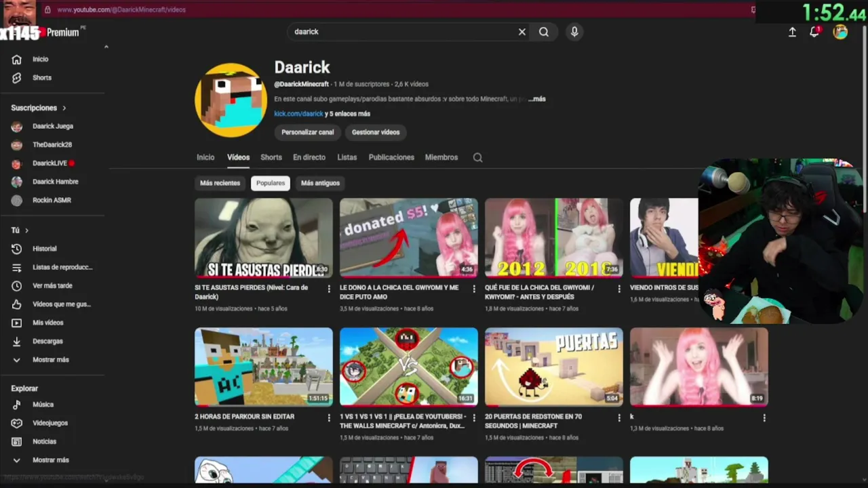Open the kick.com/daarick link
Image resolution: width=868 pixels, height=488 pixels.
pyautogui.click(x=298, y=114)
